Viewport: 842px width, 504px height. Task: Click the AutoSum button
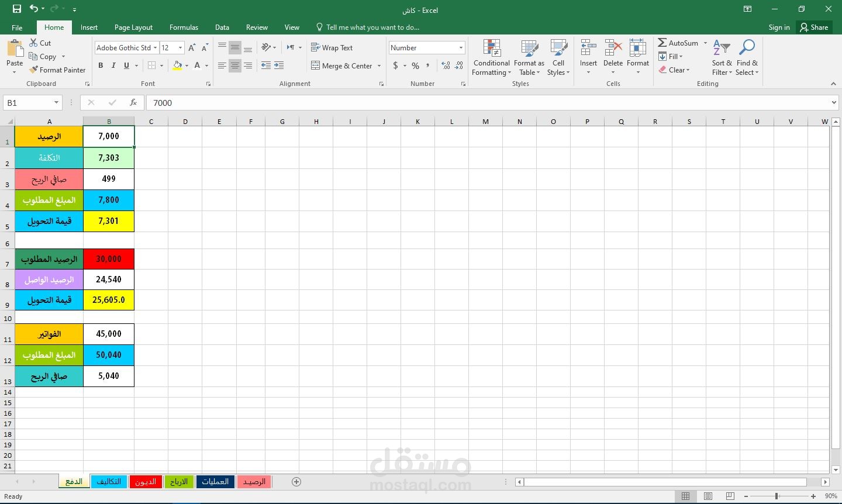(x=678, y=43)
